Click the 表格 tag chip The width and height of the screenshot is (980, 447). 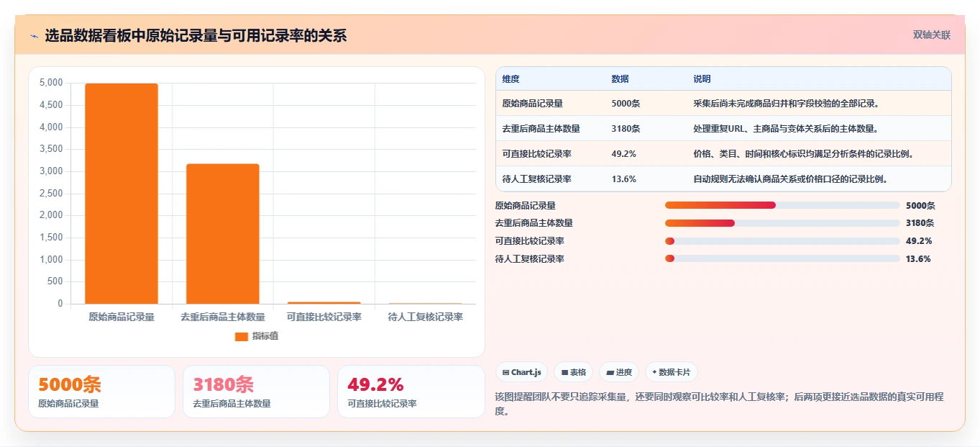[x=573, y=372]
